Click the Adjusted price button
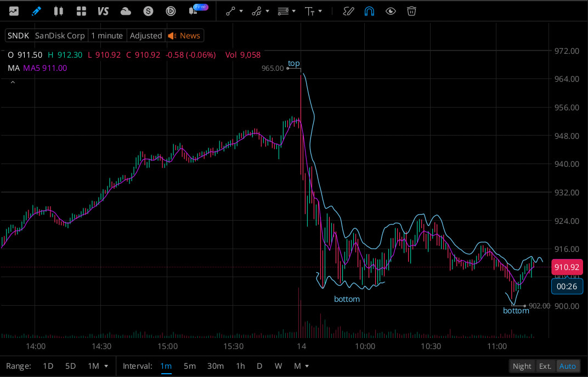The image size is (588, 377). 145,36
